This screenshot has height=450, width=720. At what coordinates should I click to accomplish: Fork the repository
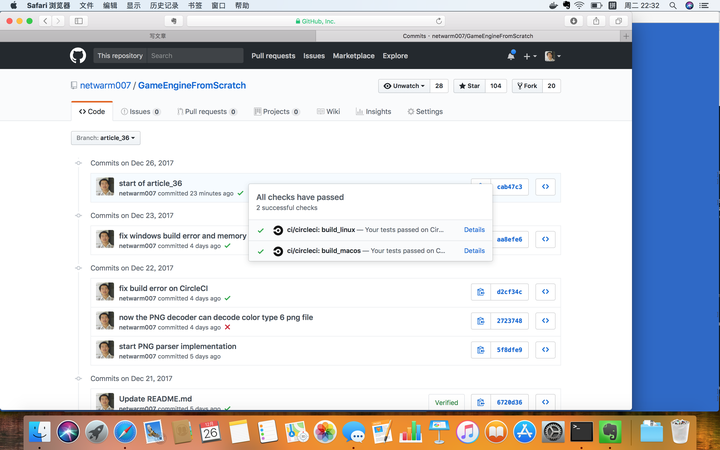tap(527, 86)
